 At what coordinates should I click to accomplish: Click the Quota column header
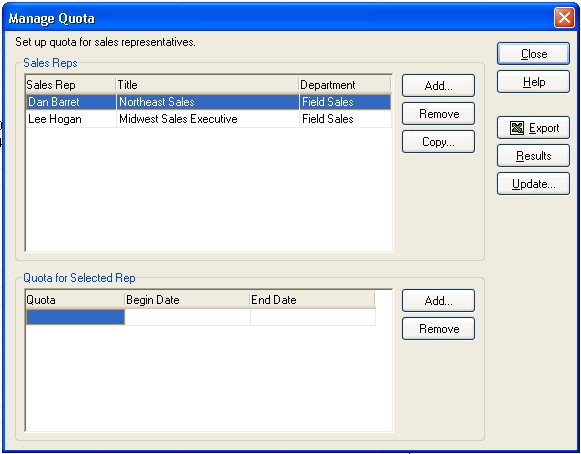[x=75, y=300]
